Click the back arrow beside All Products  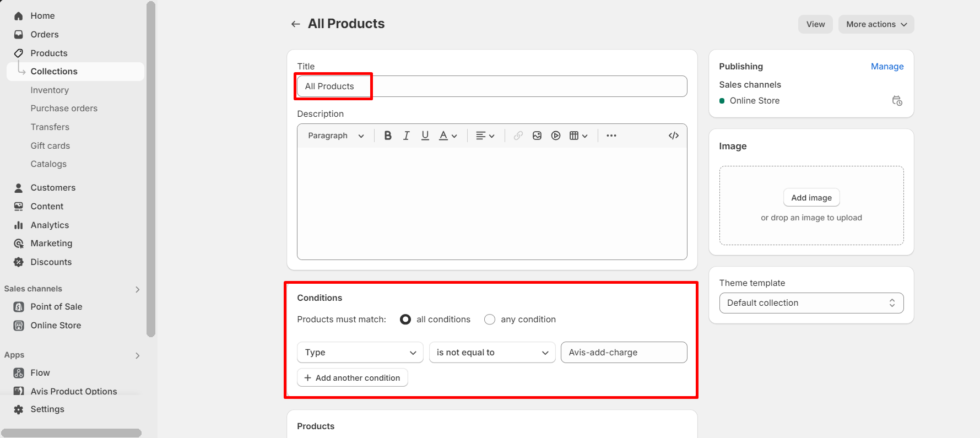(x=296, y=24)
